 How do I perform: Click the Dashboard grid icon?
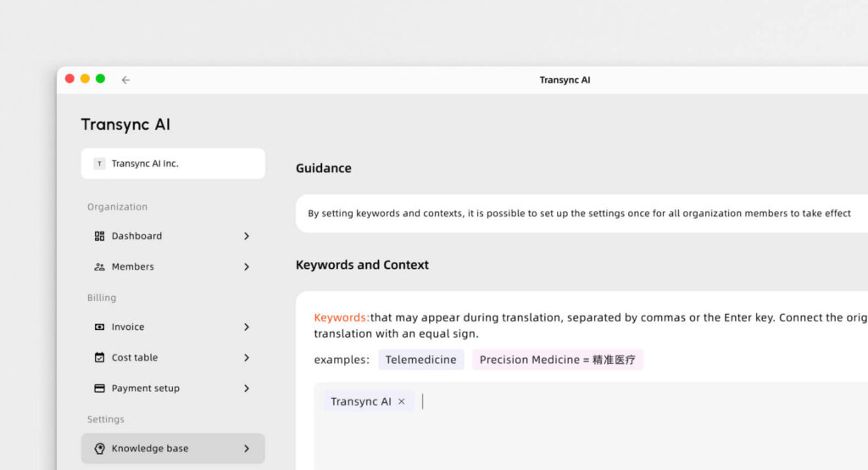[99, 236]
